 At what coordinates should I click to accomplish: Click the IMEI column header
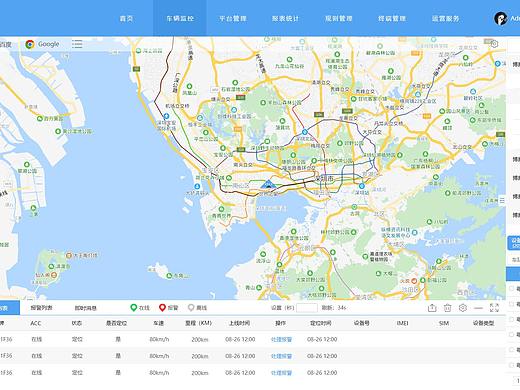(403, 323)
